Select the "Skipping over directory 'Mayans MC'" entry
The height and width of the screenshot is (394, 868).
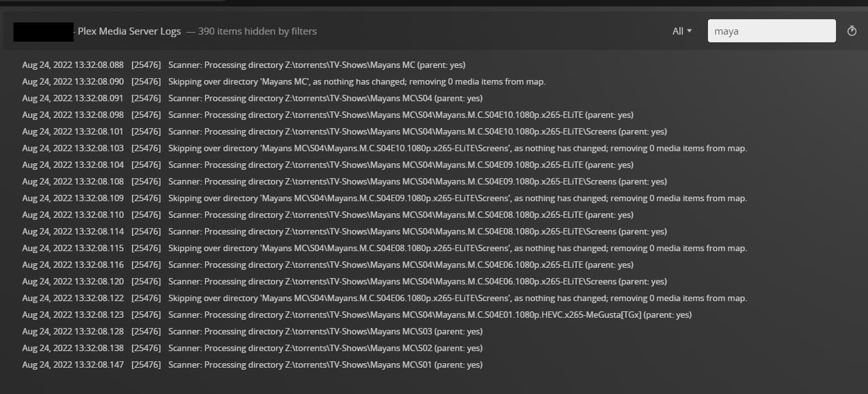coord(357,81)
